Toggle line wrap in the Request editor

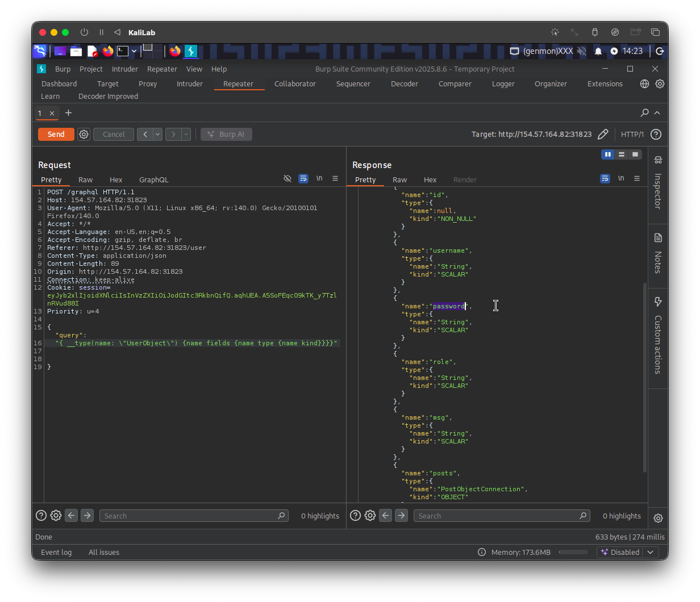point(303,179)
